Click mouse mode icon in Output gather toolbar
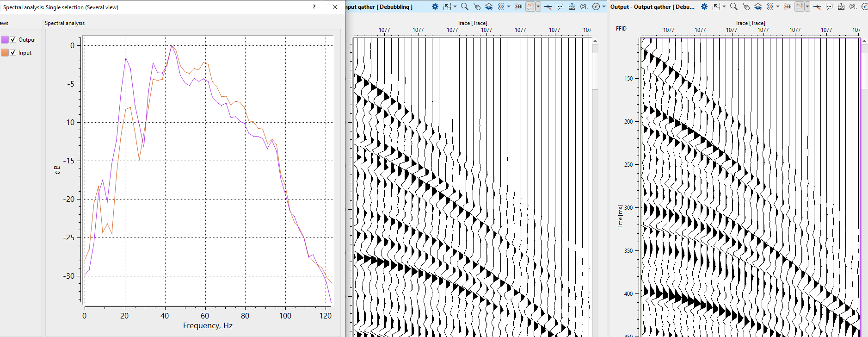868x337 pixels. 745,6
